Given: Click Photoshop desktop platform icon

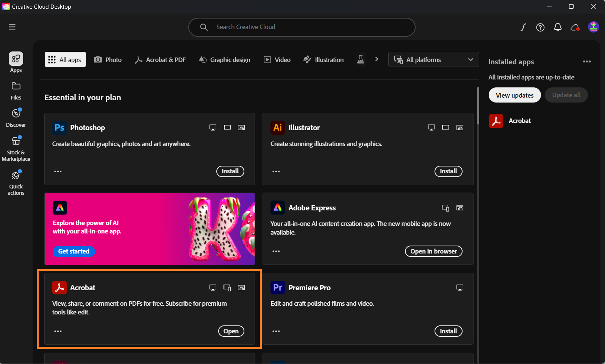Looking at the screenshot, I should pyautogui.click(x=213, y=128).
